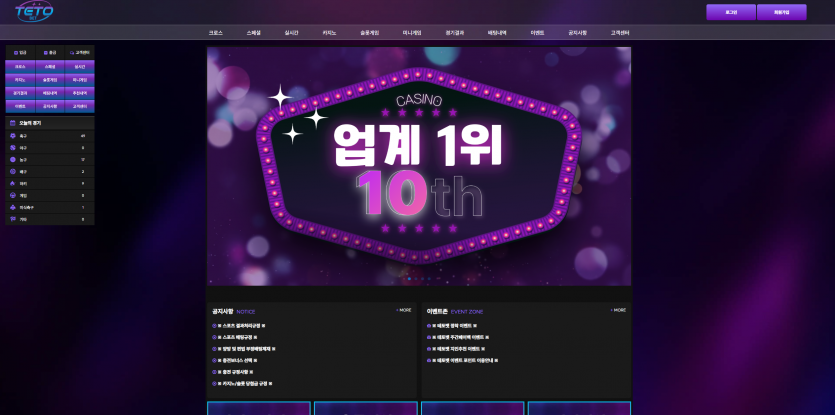Open 카지노 in the top navigation bar
The height and width of the screenshot is (415, 835).
pyautogui.click(x=329, y=32)
